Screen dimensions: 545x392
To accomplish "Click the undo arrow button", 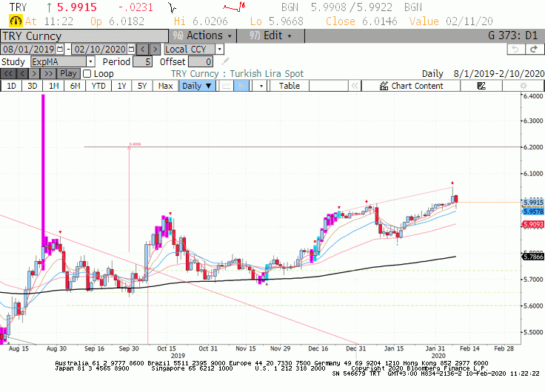I will tap(516, 50).
